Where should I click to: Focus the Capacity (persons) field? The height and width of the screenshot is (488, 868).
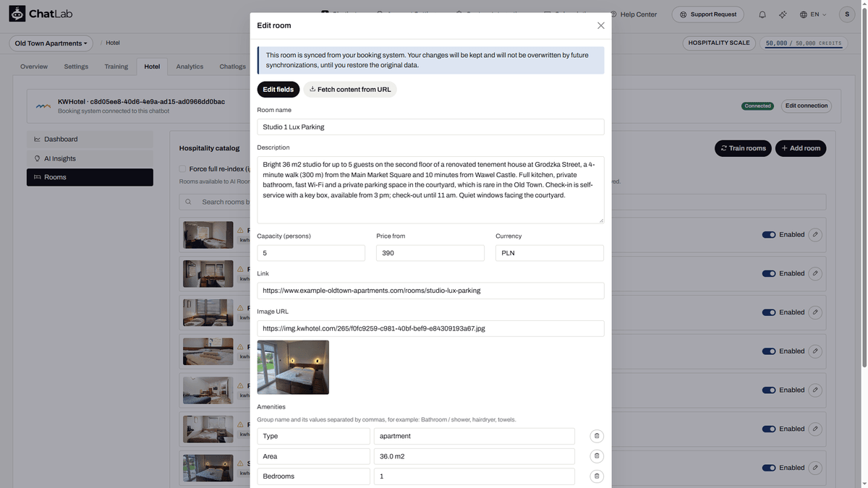(311, 253)
